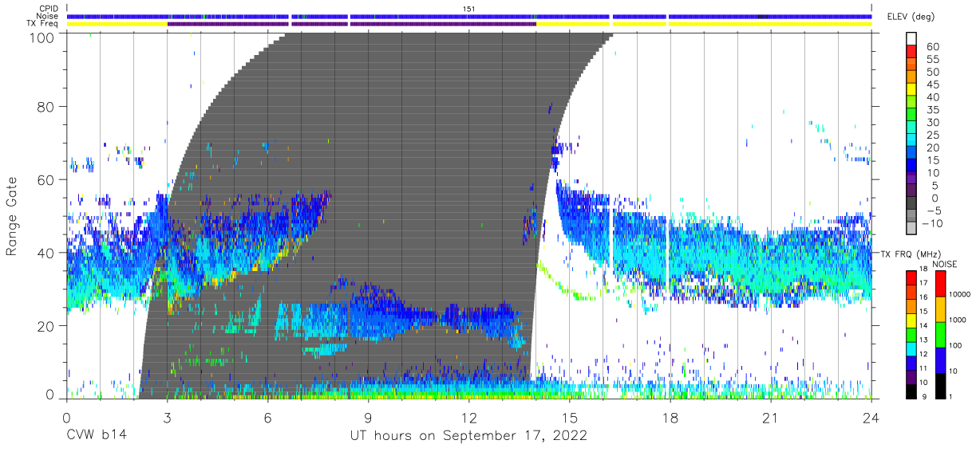The height and width of the screenshot is (452, 980).
Task: Click the '10000' NOISE legend label
Action: (x=961, y=295)
